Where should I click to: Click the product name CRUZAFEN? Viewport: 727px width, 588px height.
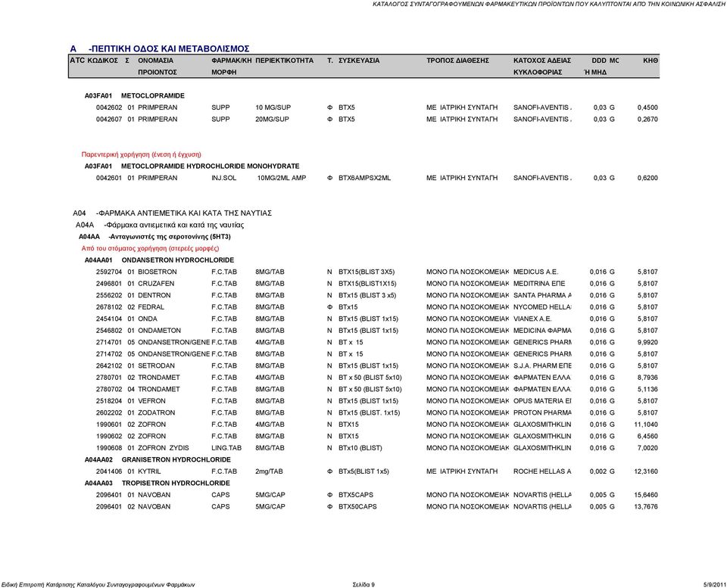click(x=156, y=284)
